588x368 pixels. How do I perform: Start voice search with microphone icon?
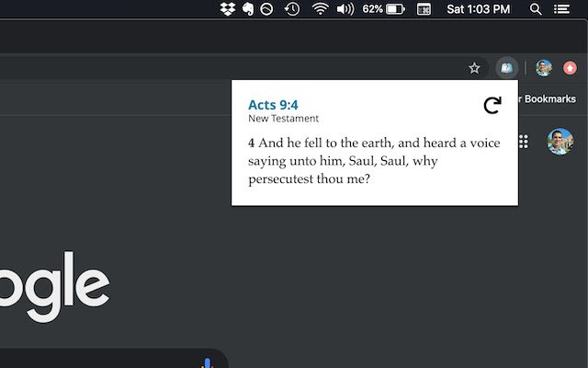(207, 362)
